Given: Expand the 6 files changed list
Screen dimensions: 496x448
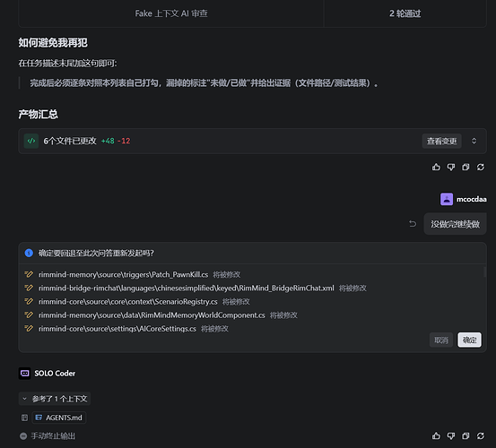Looking at the screenshot, I should [474, 141].
